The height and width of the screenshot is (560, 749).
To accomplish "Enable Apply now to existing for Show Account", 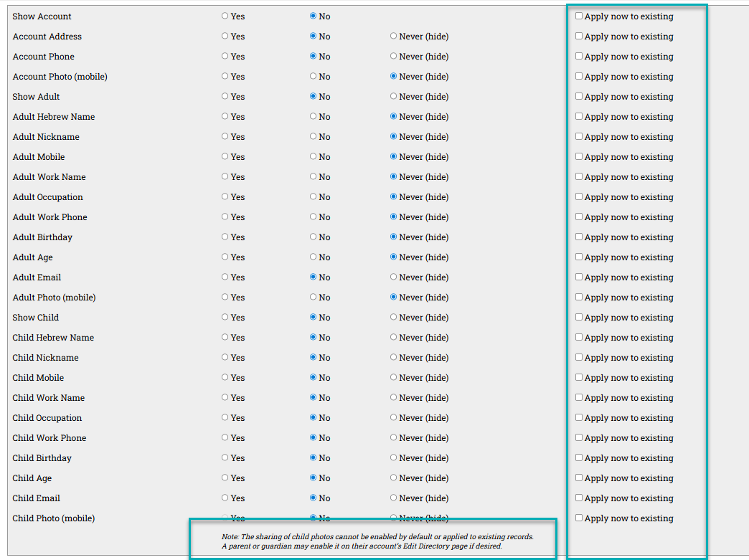I will click(x=578, y=16).
